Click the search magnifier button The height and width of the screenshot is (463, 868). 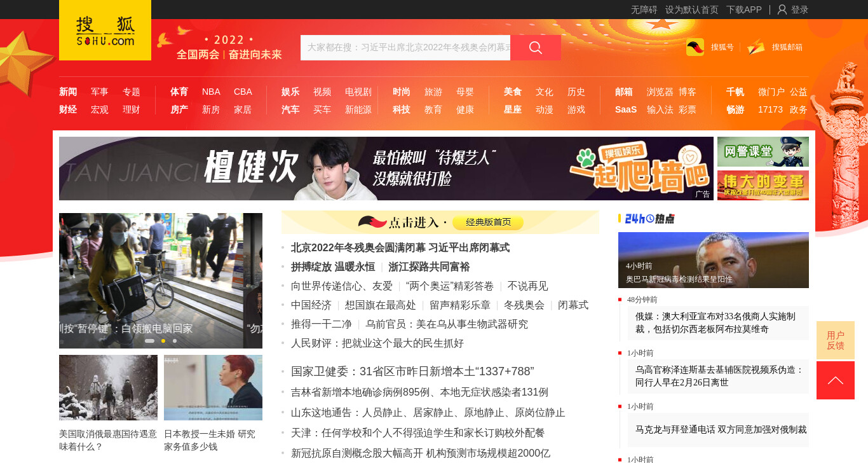click(x=536, y=48)
